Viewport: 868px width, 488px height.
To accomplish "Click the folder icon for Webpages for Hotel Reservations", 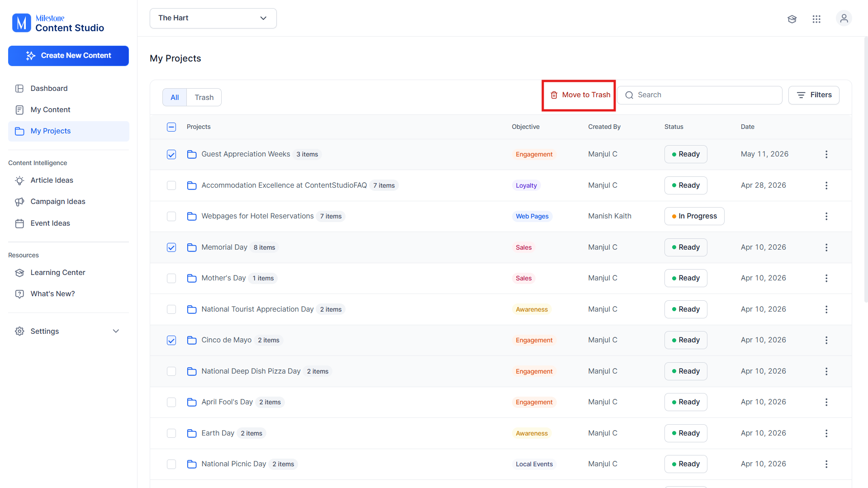I will point(192,216).
